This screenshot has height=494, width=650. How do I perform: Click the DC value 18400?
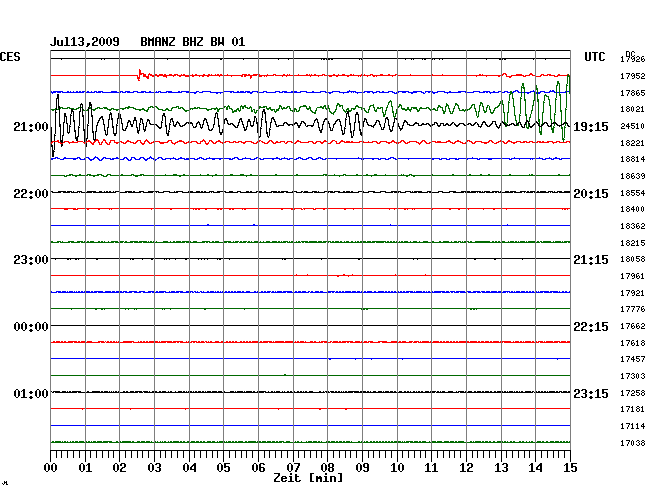click(633, 209)
